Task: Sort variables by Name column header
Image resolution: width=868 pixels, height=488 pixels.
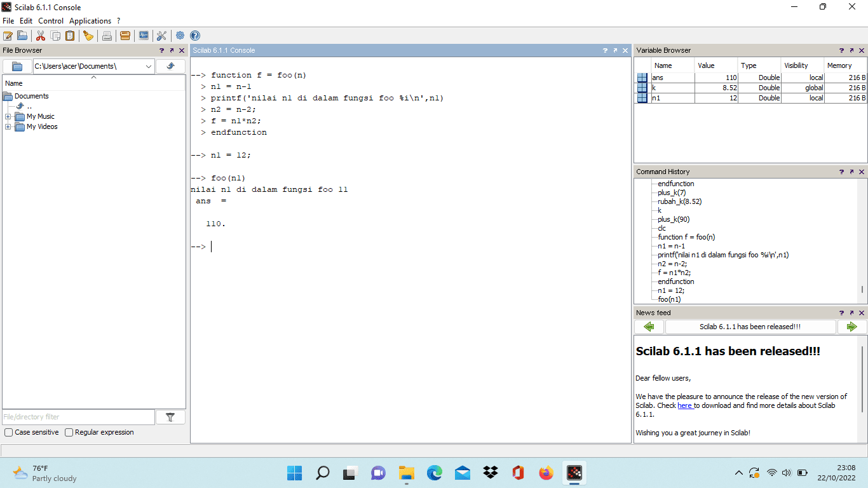Action: [673, 65]
